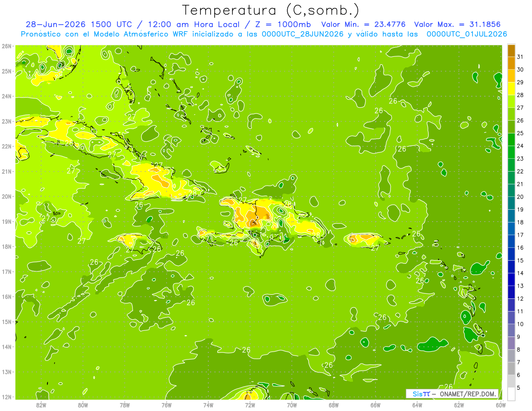
Task: Click the color scale value 29
Action: (521, 82)
